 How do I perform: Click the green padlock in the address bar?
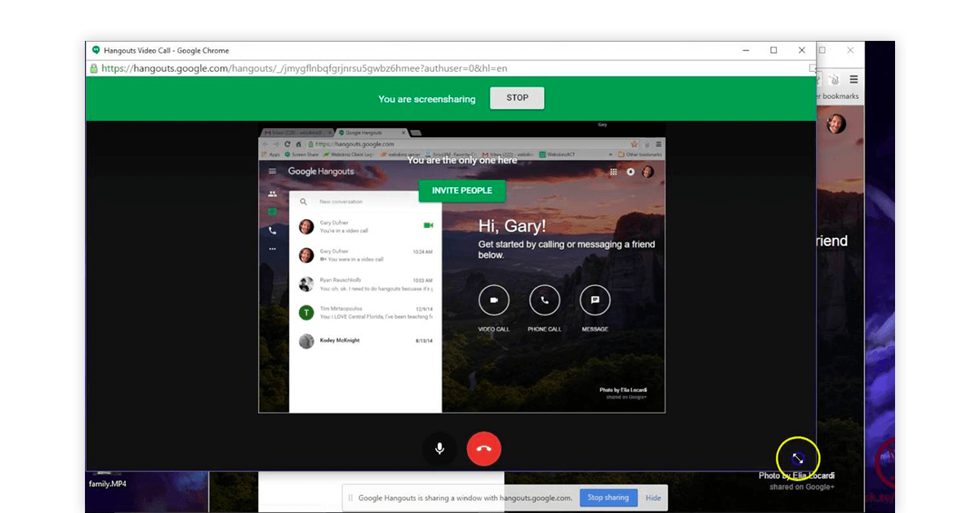[94, 69]
